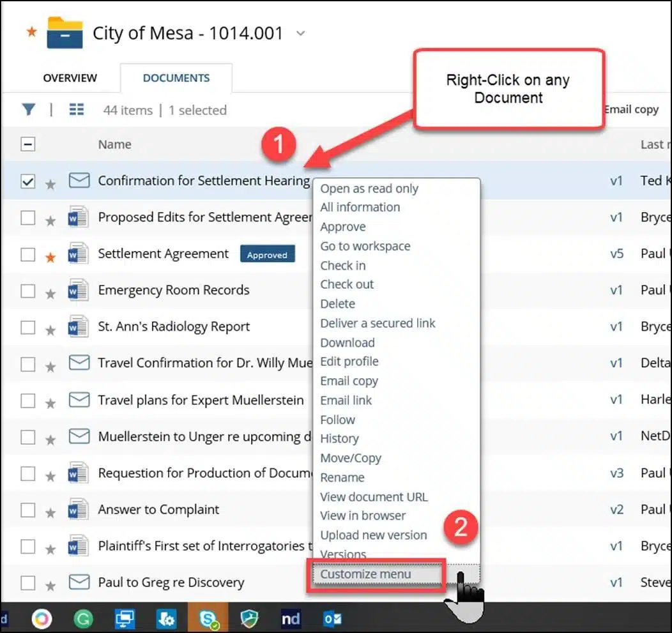
Task: Choose Open as read only from context menu
Action: (369, 188)
